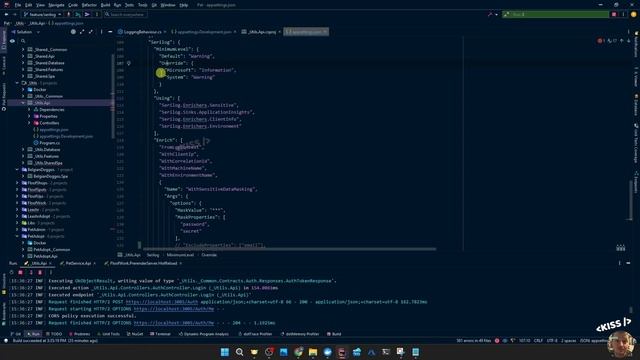The height and width of the screenshot is (360, 640).
Task: Click the stop icon in top toolbar
Action: (x=614, y=14)
